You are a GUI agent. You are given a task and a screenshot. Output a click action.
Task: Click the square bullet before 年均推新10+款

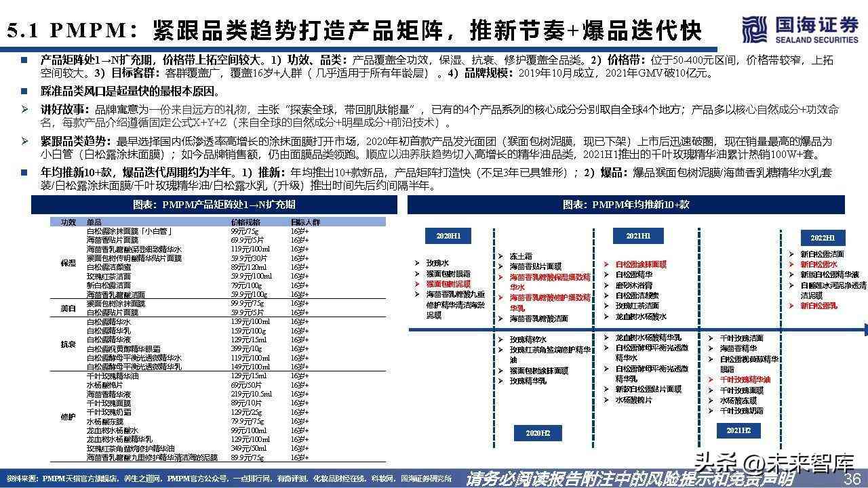pos(24,172)
